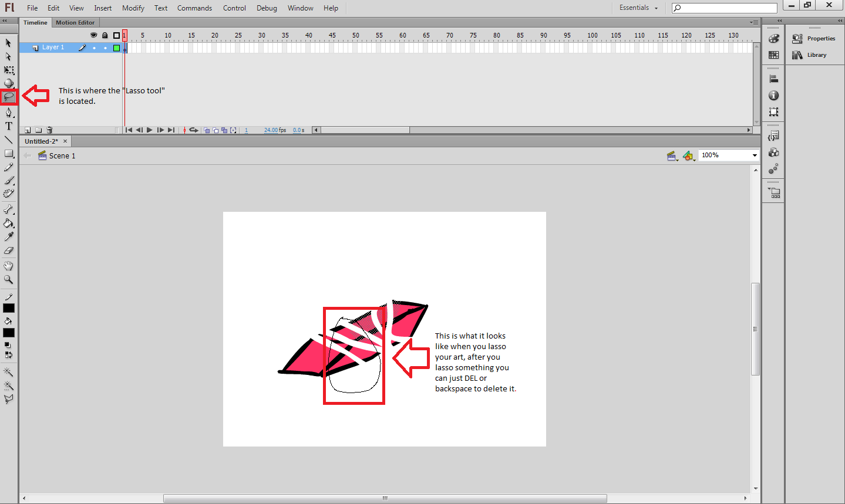845x504 pixels.
Task: Select the Zoom tool
Action: coord(9,279)
